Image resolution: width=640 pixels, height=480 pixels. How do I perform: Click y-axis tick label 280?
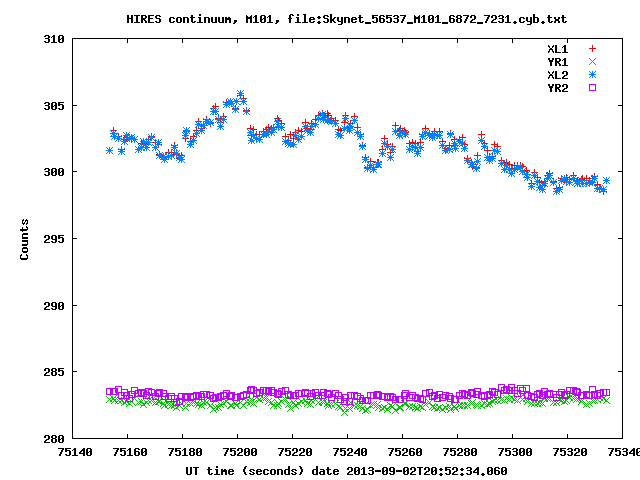(54, 439)
